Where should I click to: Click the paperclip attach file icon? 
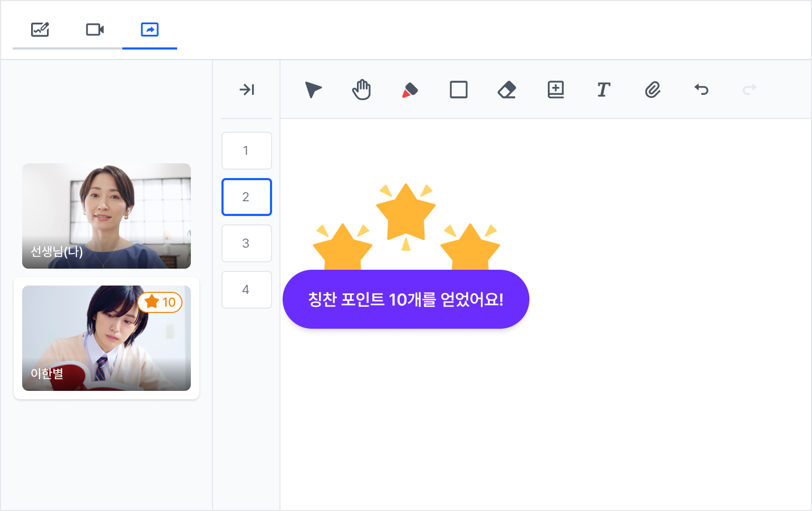(x=653, y=90)
